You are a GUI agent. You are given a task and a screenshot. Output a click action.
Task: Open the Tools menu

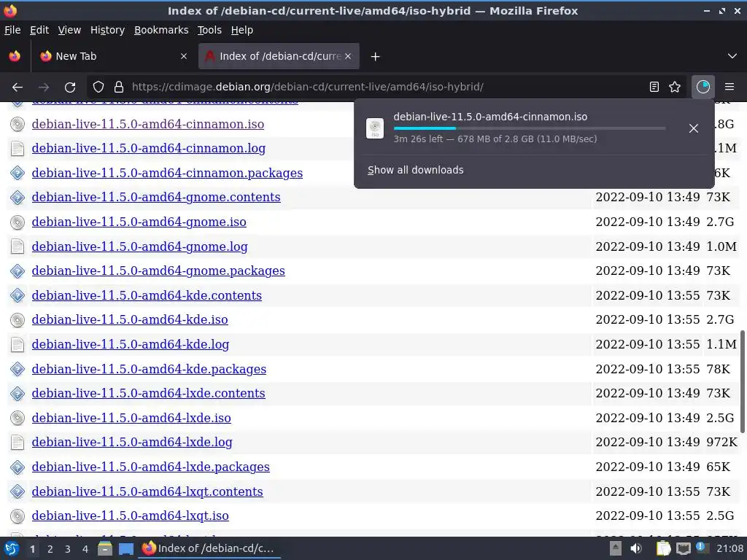pyautogui.click(x=209, y=30)
